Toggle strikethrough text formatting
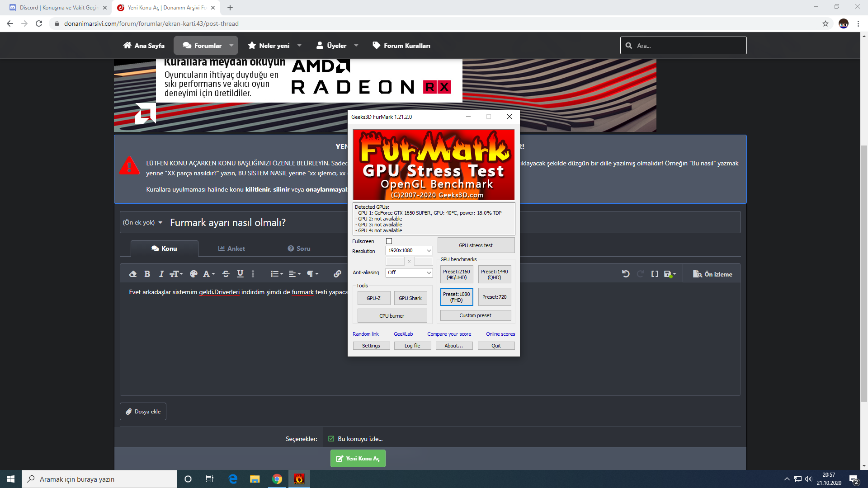Image resolution: width=868 pixels, height=488 pixels. coord(226,274)
